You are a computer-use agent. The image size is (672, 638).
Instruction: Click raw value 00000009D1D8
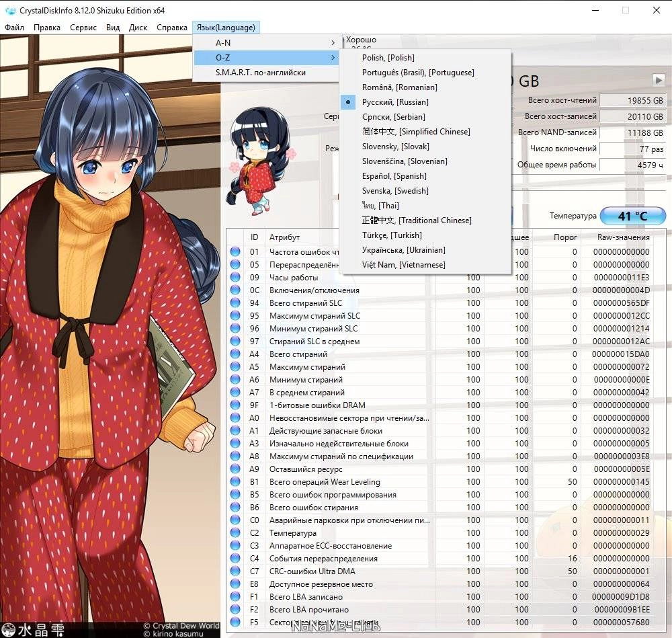(620, 596)
